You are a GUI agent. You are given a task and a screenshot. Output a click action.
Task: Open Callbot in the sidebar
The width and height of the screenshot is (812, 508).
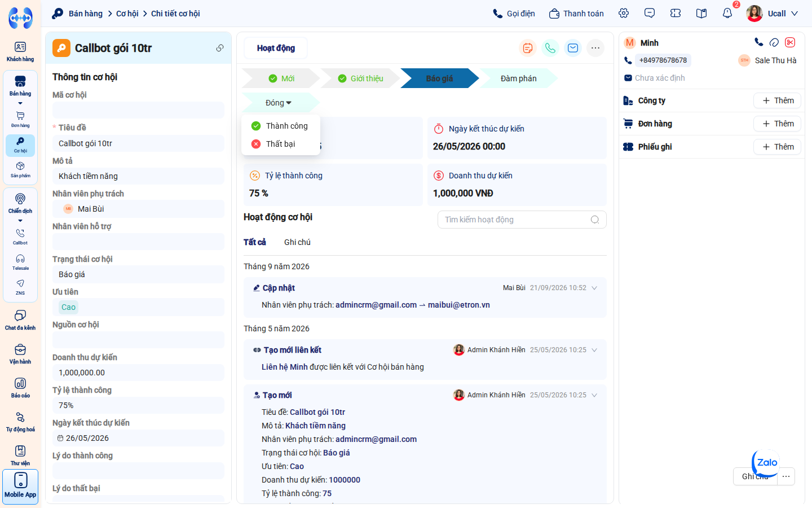(20, 237)
